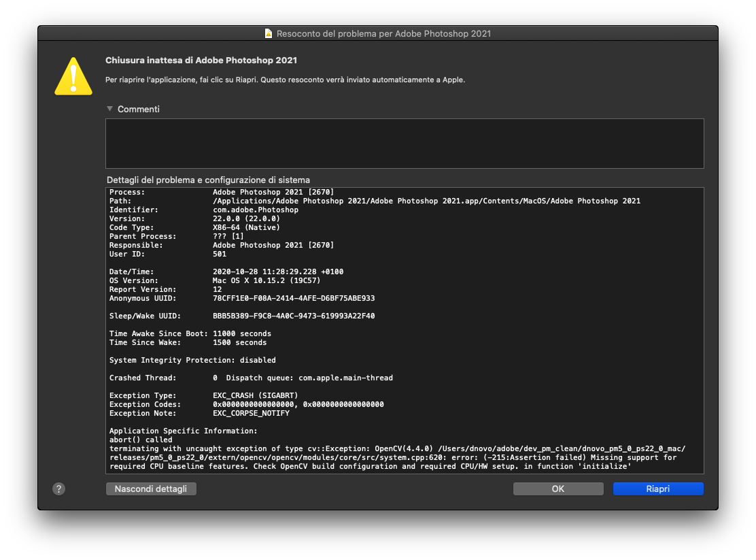Click version value '22.0.0 (22.0.0)'

click(x=246, y=218)
